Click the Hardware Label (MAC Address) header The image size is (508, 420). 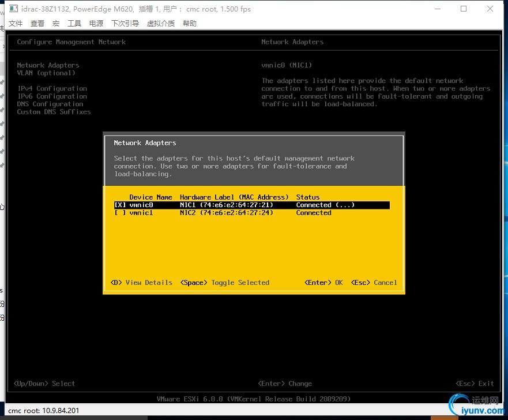pos(234,197)
